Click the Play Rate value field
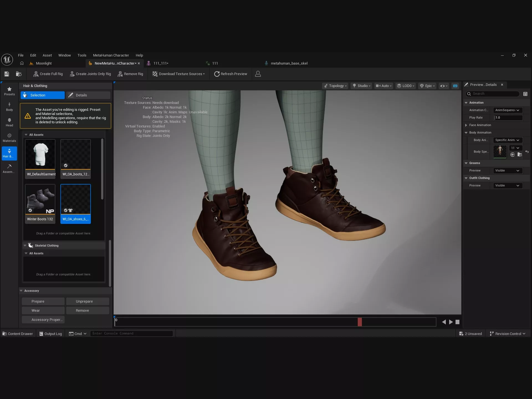This screenshot has width=532, height=399. coord(508,118)
